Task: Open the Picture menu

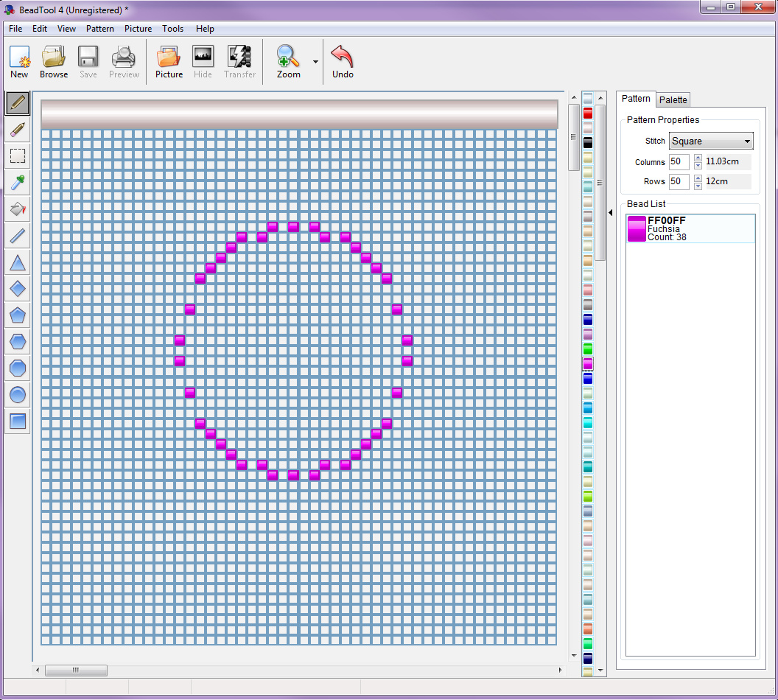Action: (x=138, y=29)
